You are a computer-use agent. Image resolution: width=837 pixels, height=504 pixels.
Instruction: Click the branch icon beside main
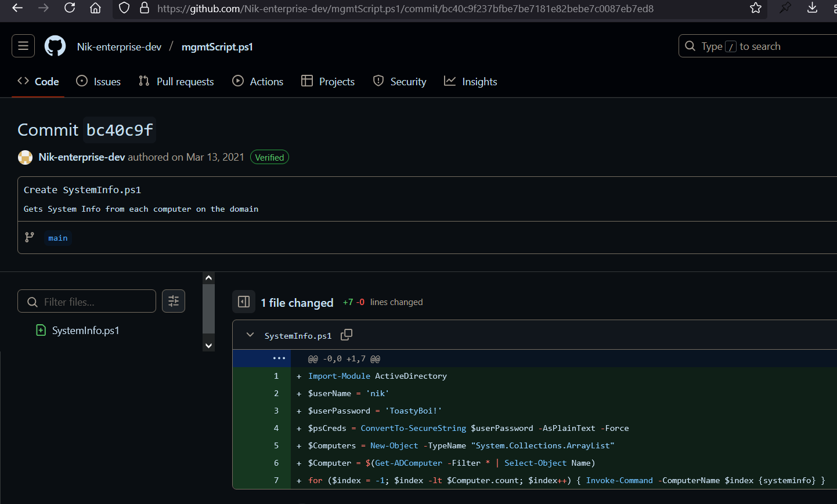pyautogui.click(x=29, y=237)
